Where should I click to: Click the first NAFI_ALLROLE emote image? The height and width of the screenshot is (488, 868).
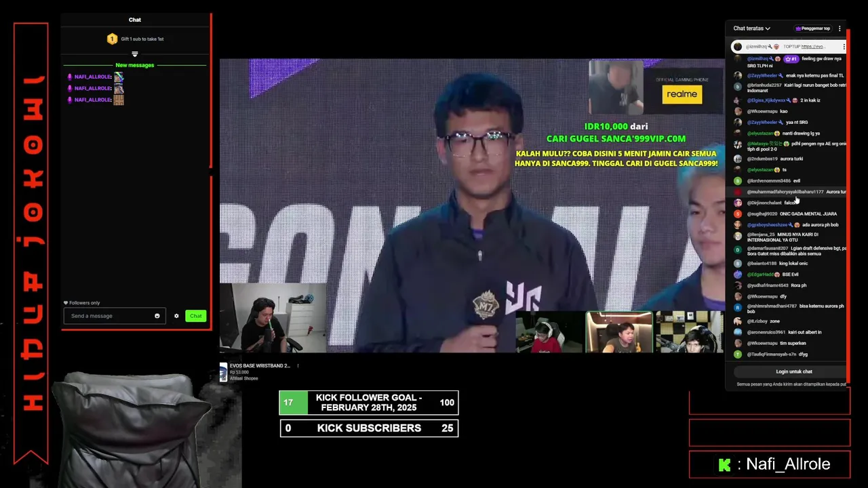(119, 77)
